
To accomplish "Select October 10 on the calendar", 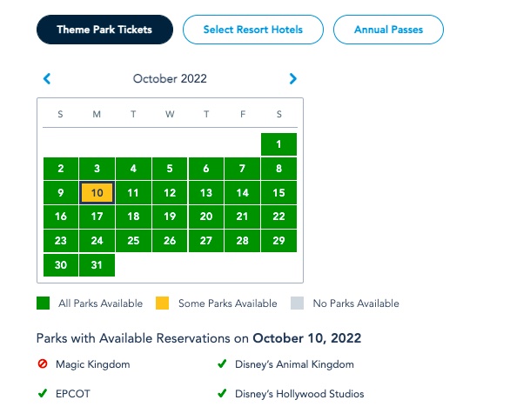I will tap(97, 193).
